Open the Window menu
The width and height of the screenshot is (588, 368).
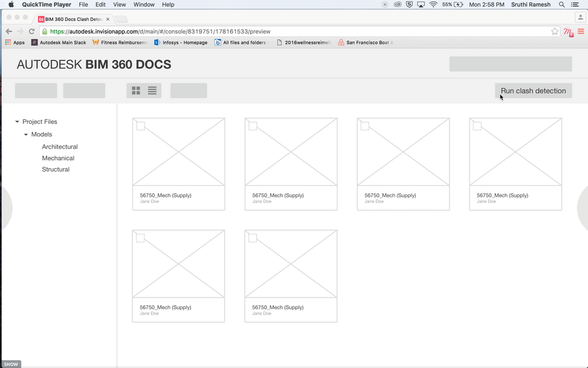tap(144, 4)
